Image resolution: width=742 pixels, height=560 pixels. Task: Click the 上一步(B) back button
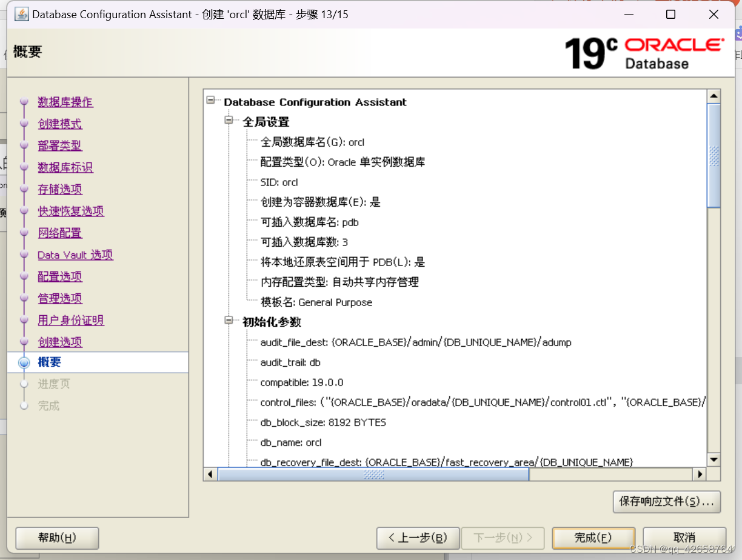(x=418, y=538)
